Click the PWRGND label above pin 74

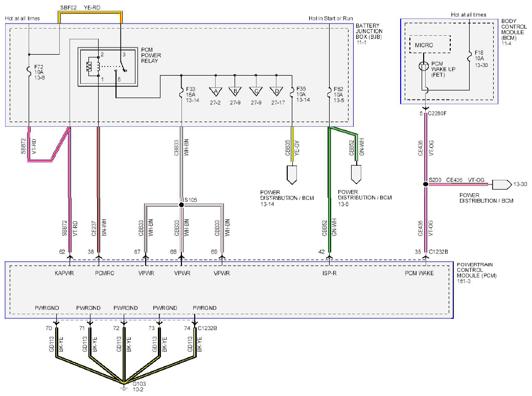click(x=204, y=308)
